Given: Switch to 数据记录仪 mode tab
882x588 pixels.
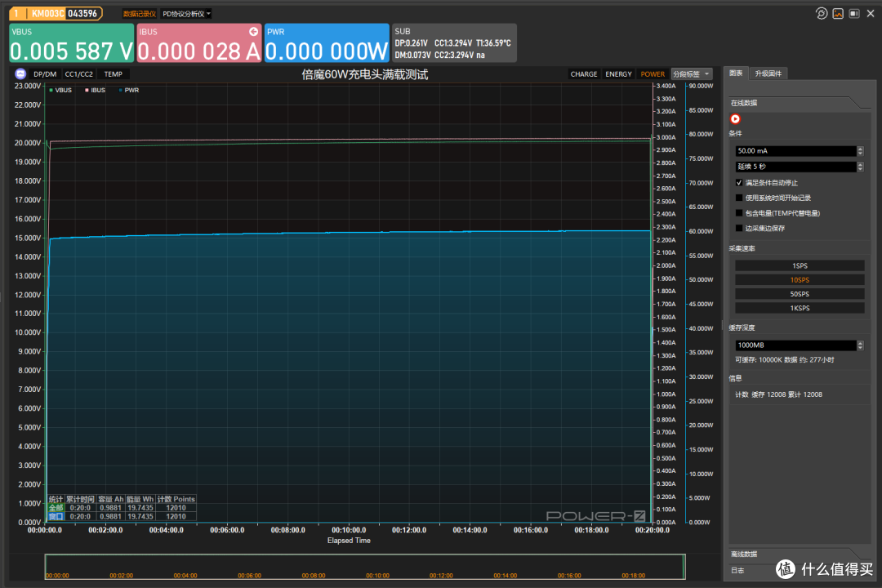Looking at the screenshot, I should pos(139,14).
